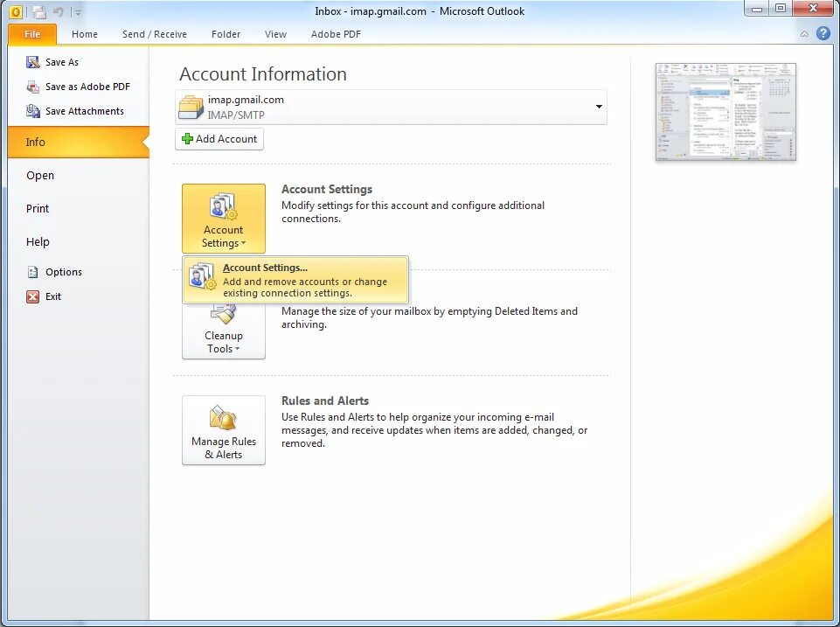This screenshot has width=840, height=627.
Task: Click the Cleanup Tools broom icon
Action: 224,314
